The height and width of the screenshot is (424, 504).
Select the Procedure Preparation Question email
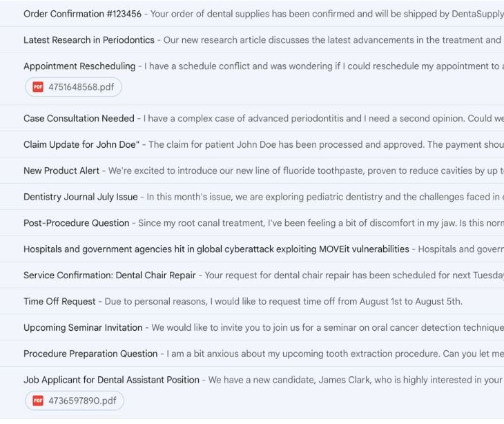tap(90, 354)
